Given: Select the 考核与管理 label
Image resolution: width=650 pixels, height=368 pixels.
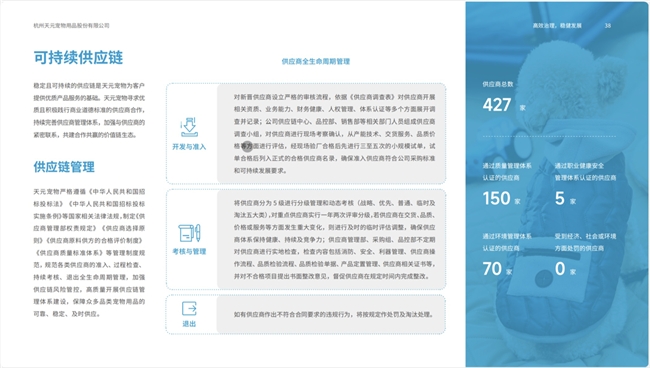Looking at the screenshot, I should pos(189,251).
